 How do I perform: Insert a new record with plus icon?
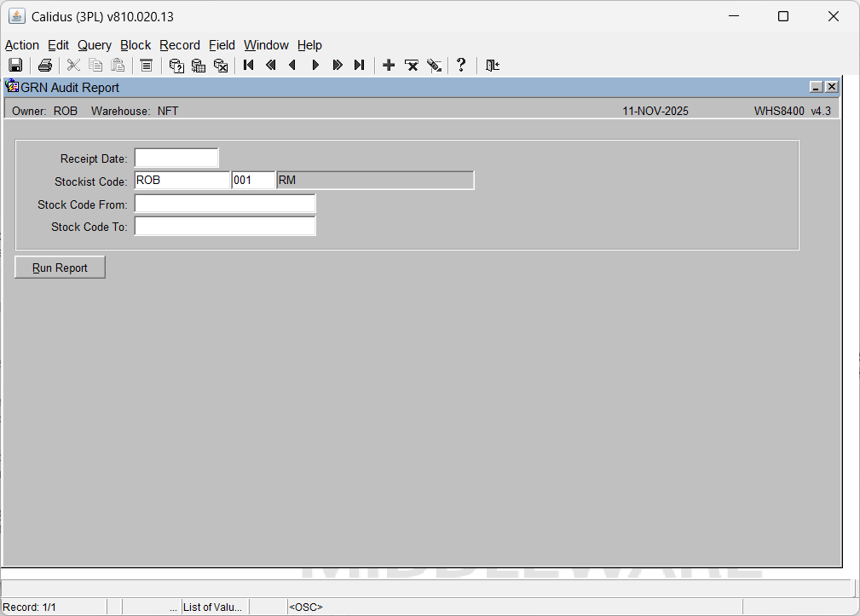[x=389, y=66]
